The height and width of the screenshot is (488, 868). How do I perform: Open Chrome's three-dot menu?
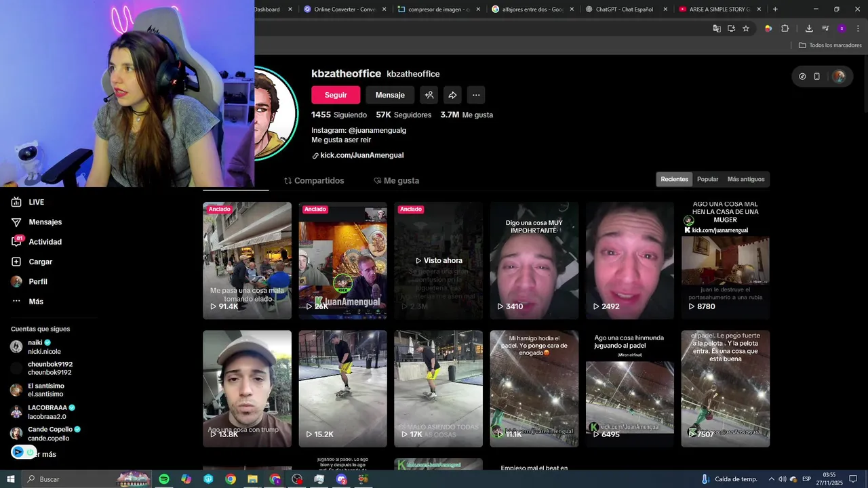[859, 28]
